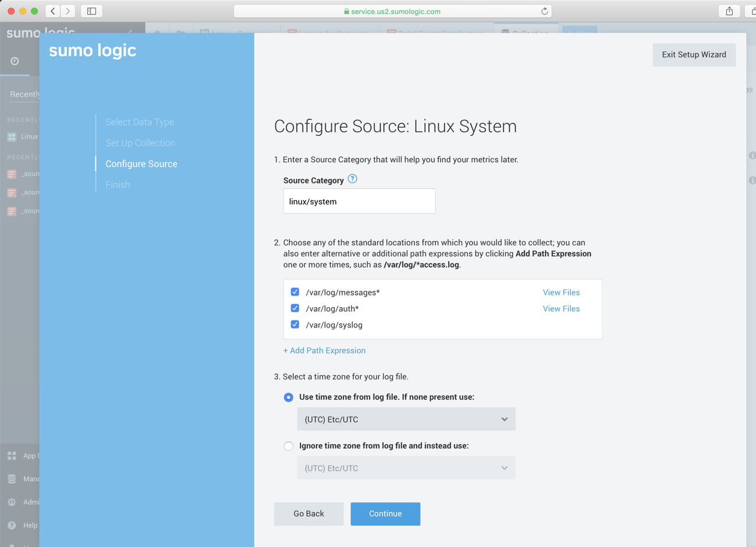Click the clock recent icon in sidebar
Screen dimensions: 756x547
coord(15,61)
